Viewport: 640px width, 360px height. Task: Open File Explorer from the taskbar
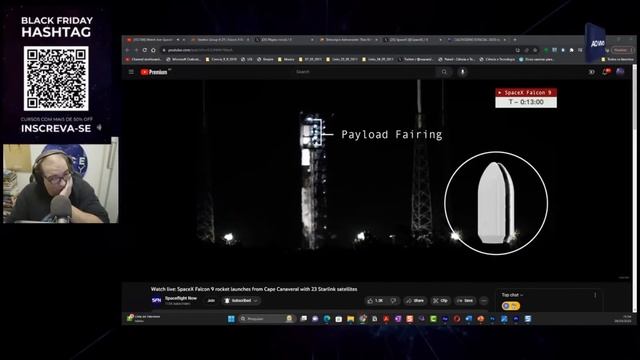tap(351, 319)
